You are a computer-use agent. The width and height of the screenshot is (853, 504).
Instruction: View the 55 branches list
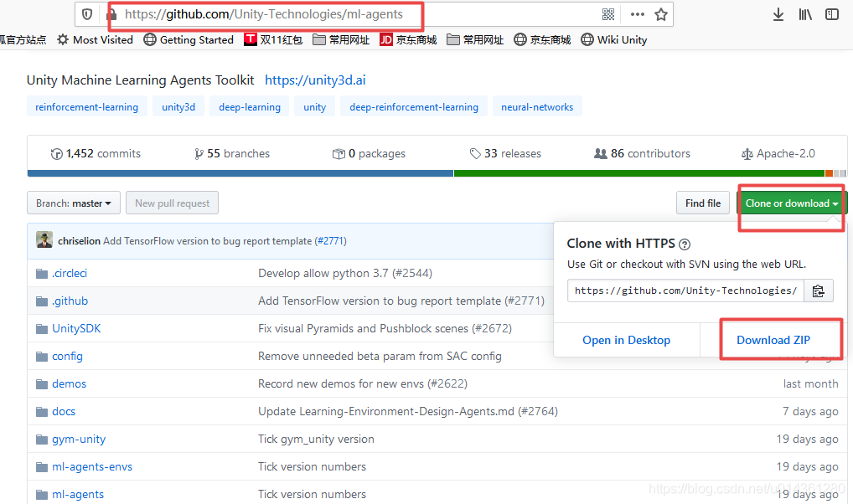[x=232, y=154]
